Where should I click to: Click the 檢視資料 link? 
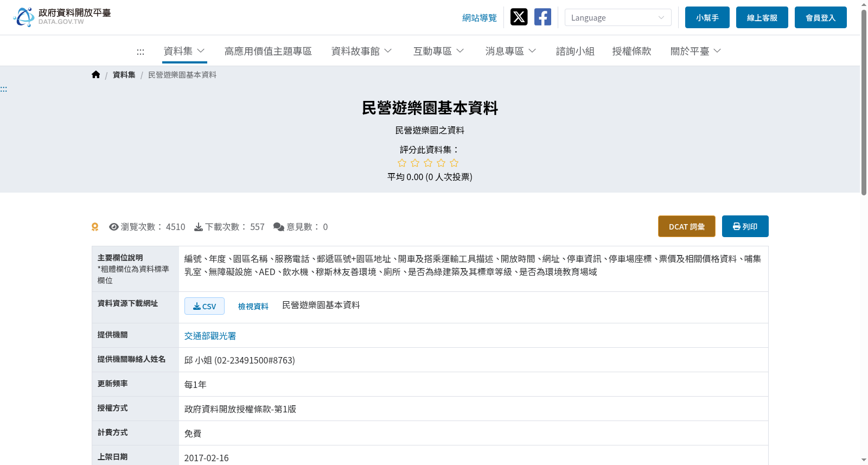pyautogui.click(x=253, y=306)
